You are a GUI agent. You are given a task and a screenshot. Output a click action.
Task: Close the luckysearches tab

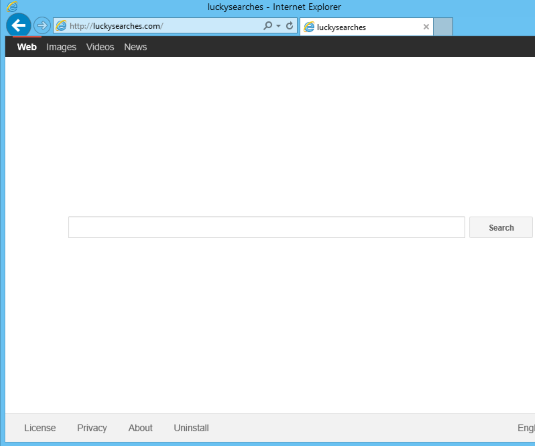(426, 27)
